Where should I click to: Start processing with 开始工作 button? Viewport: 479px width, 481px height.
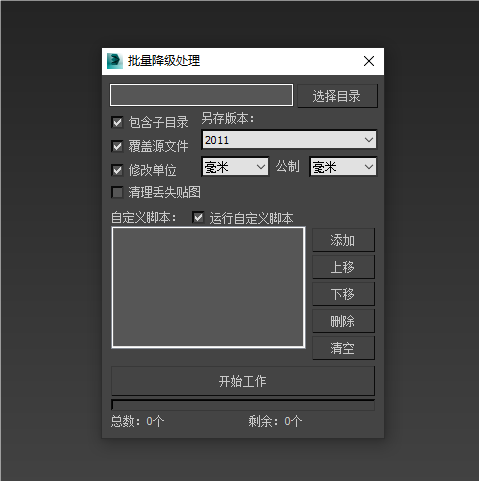[243, 381]
